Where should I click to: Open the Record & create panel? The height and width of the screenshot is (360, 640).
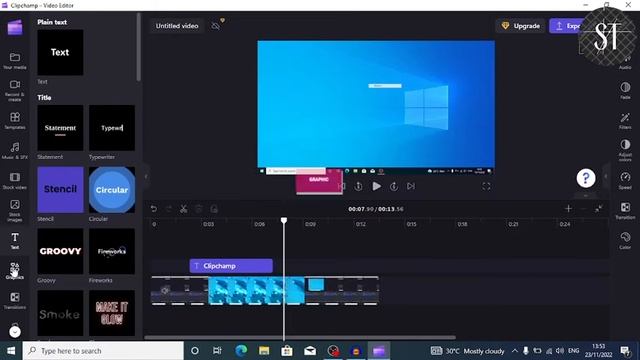tap(15, 90)
